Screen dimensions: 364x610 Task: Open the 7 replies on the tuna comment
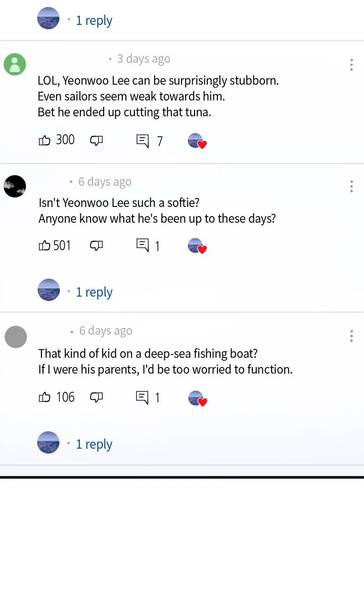143,141
